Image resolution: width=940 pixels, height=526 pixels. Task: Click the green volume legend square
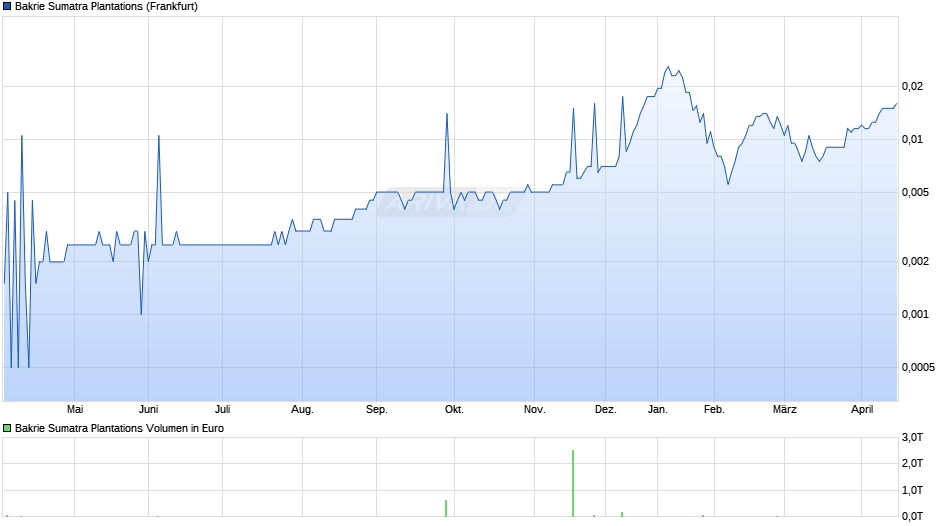7,428
